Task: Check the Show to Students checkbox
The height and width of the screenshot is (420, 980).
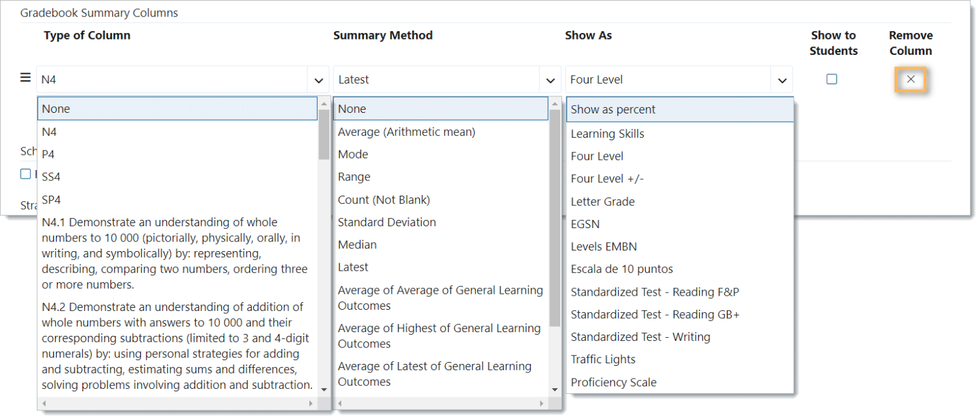Action: (831, 79)
